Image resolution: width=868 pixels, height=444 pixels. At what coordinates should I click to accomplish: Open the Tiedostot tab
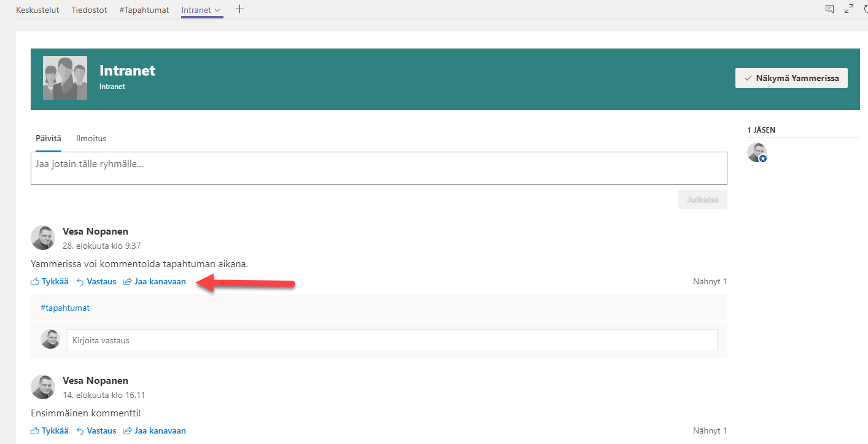point(89,10)
